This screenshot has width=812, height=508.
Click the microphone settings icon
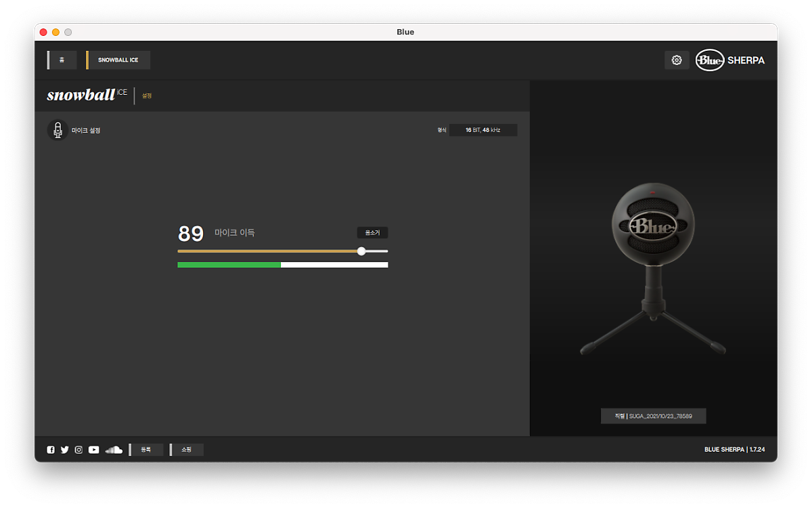(x=58, y=130)
